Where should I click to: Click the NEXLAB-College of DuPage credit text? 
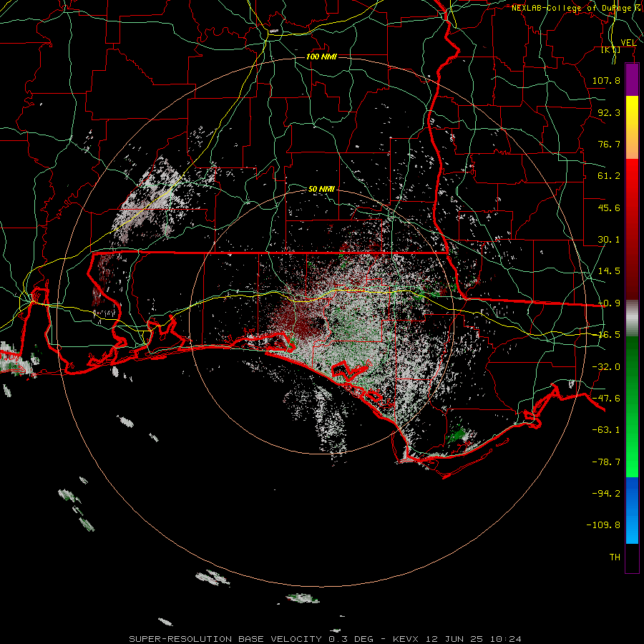click(575, 8)
